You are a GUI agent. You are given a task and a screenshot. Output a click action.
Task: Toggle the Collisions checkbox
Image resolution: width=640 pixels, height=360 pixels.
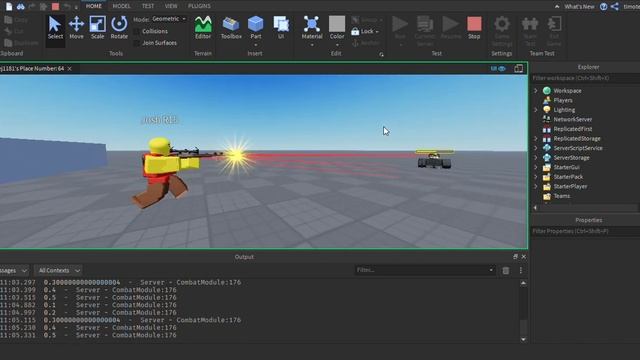pos(137,31)
